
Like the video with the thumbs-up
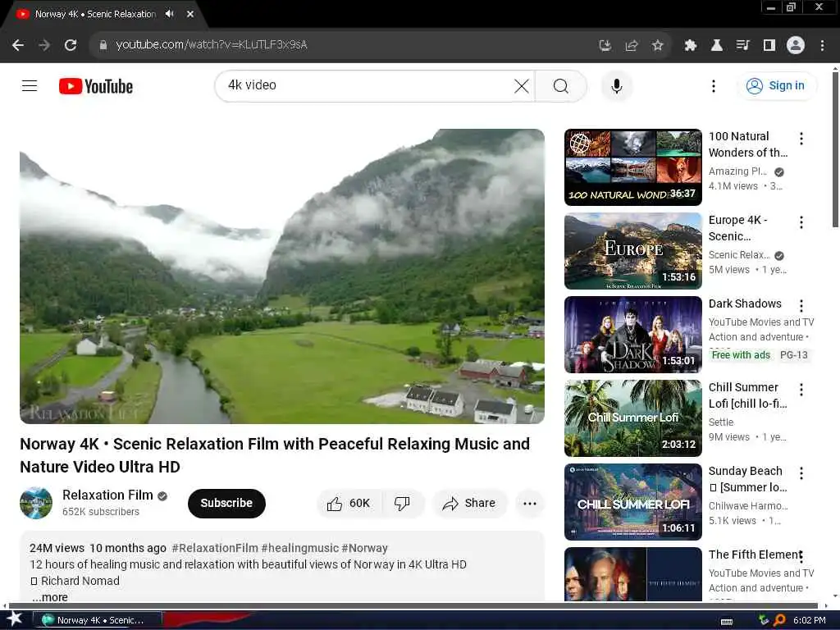[x=349, y=503]
